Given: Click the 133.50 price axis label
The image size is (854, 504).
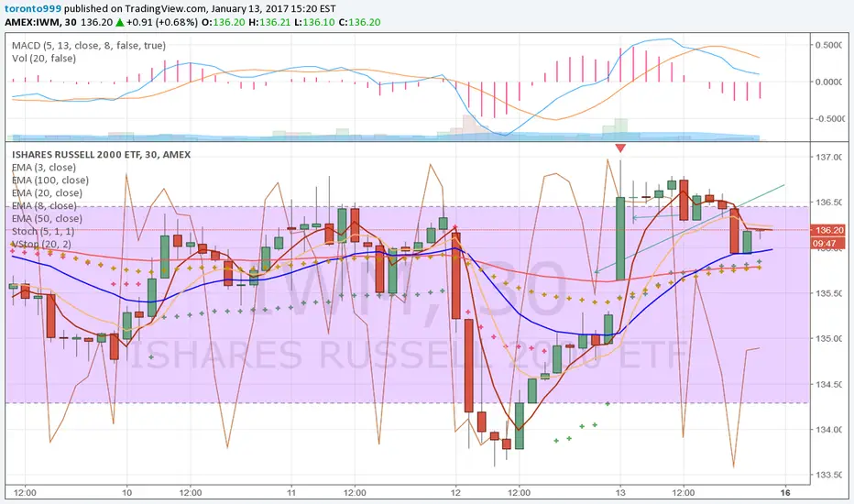Looking at the screenshot, I should point(828,475).
